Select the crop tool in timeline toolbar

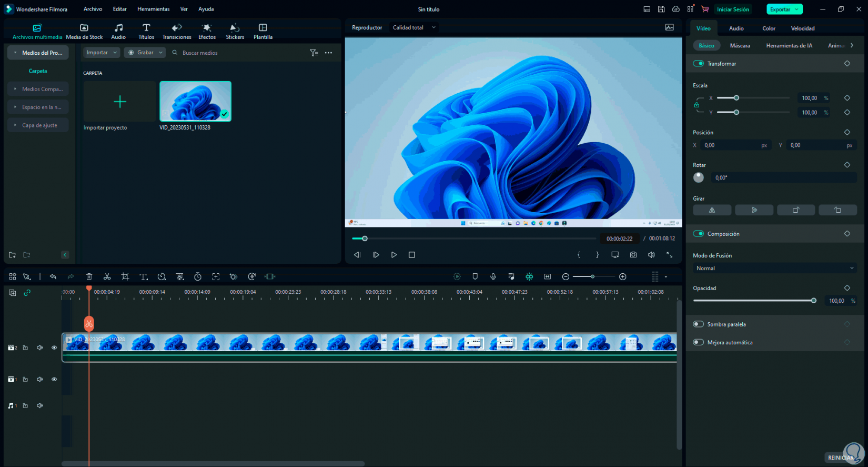point(125,276)
